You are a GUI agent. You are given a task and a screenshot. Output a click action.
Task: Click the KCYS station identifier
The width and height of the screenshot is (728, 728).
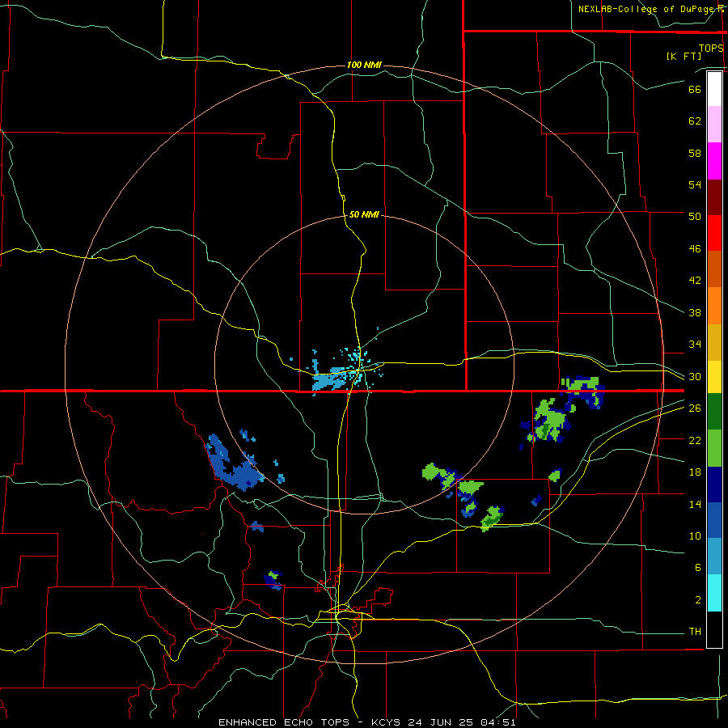(x=387, y=722)
